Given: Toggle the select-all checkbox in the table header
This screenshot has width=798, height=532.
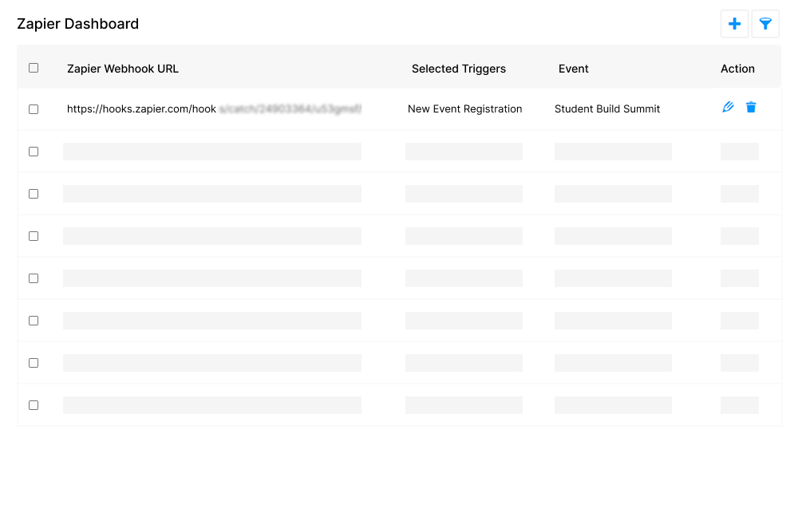Looking at the screenshot, I should pyautogui.click(x=34, y=68).
